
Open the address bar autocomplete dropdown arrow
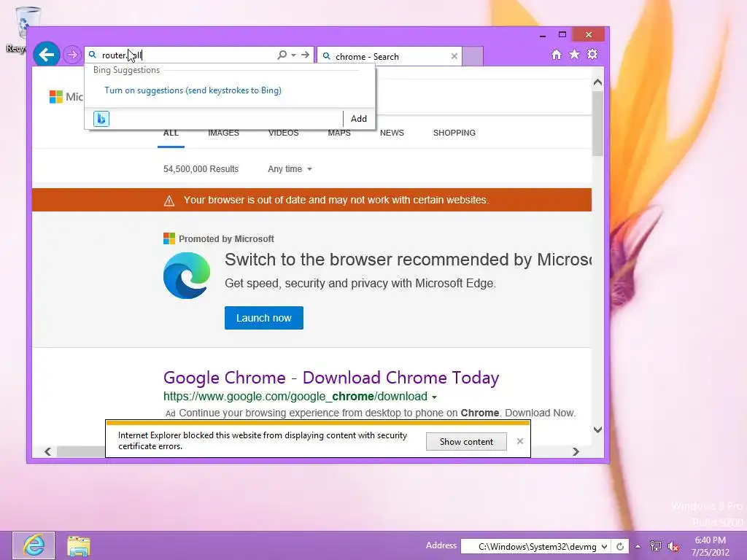click(x=293, y=55)
